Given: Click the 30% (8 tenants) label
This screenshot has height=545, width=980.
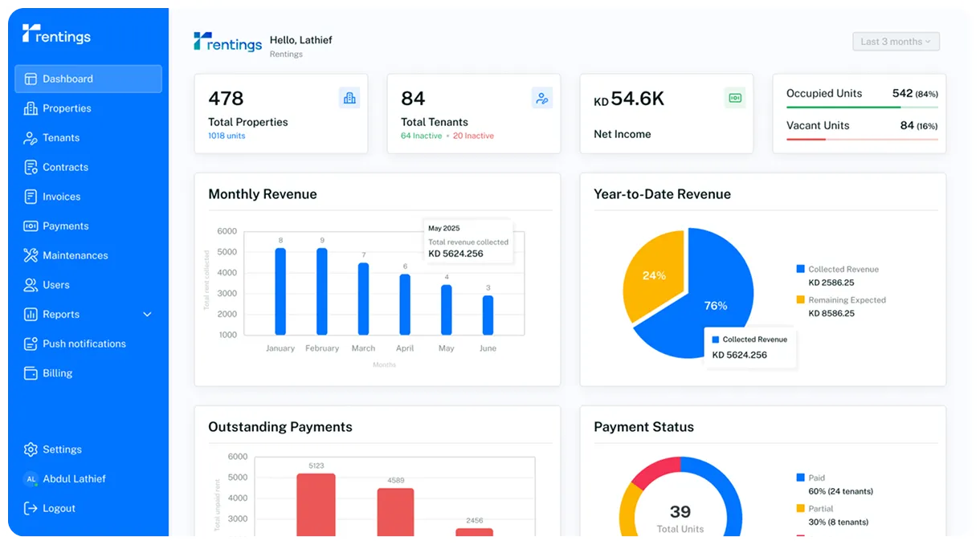Looking at the screenshot, I should click(840, 522).
